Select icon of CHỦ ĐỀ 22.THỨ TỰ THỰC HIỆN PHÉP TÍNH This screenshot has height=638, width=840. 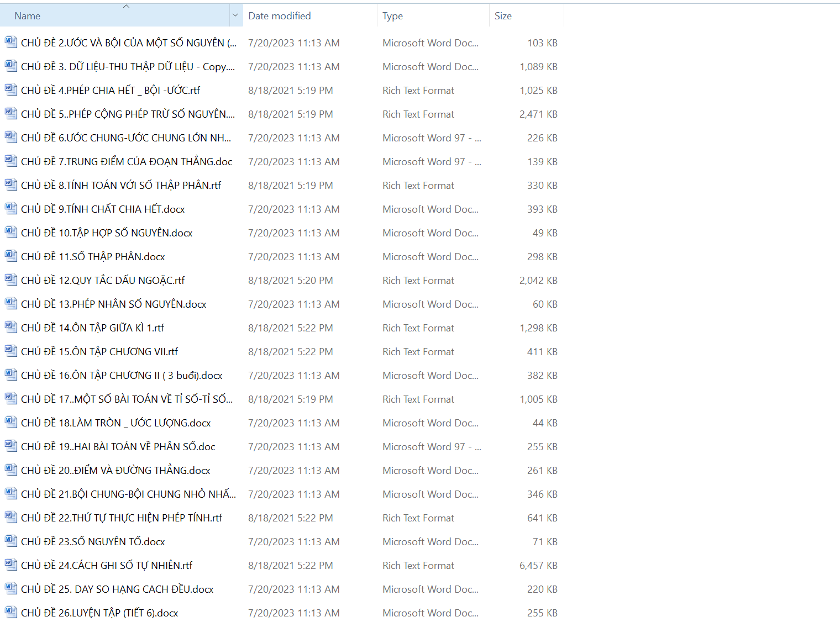11,517
